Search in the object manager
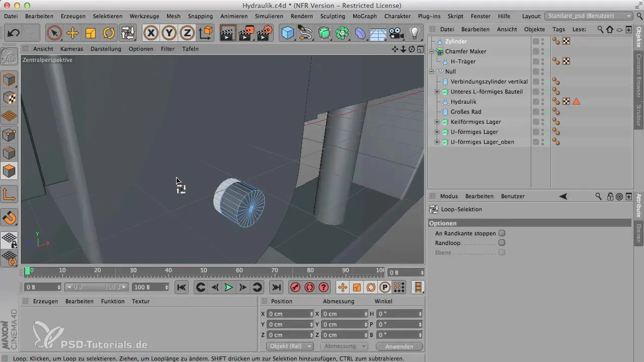This screenshot has width=644, height=362. tap(600, 29)
